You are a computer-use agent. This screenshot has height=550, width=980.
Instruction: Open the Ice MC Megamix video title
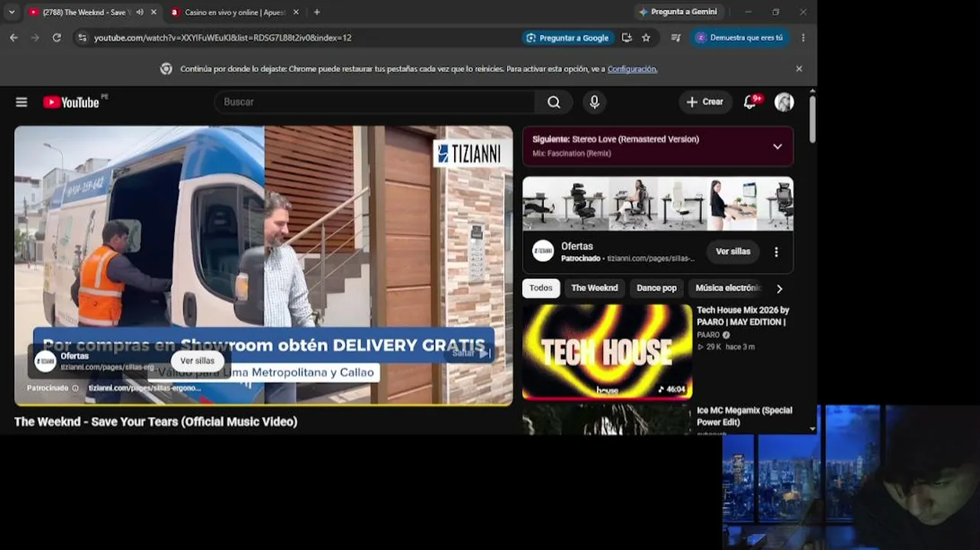click(x=744, y=416)
